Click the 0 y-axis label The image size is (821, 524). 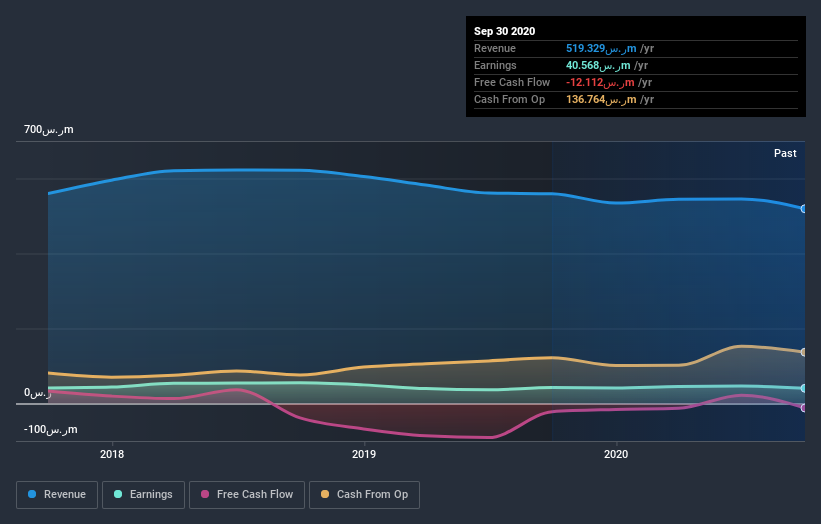[x=38, y=393]
